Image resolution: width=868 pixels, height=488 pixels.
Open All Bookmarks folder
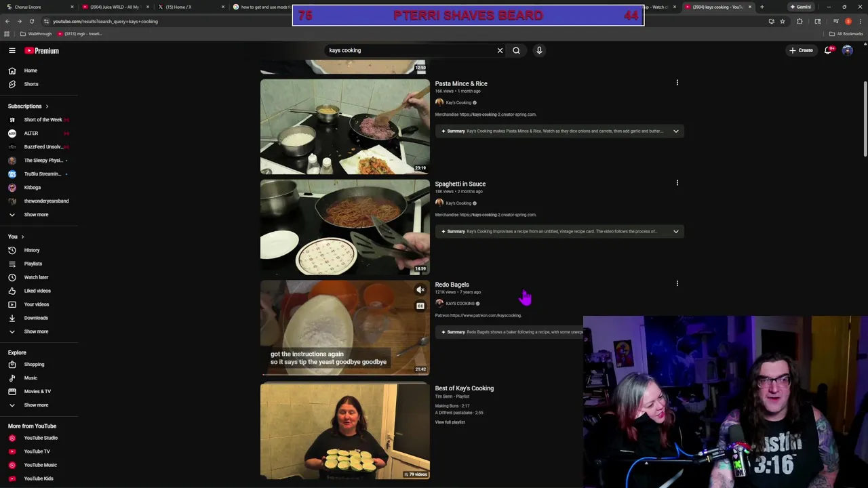point(846,34)
